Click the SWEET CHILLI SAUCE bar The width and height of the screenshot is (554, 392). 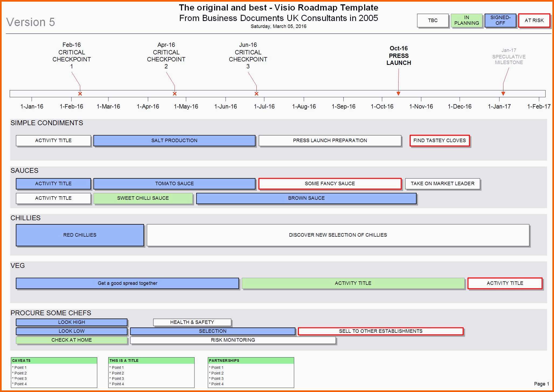(143, 198)
